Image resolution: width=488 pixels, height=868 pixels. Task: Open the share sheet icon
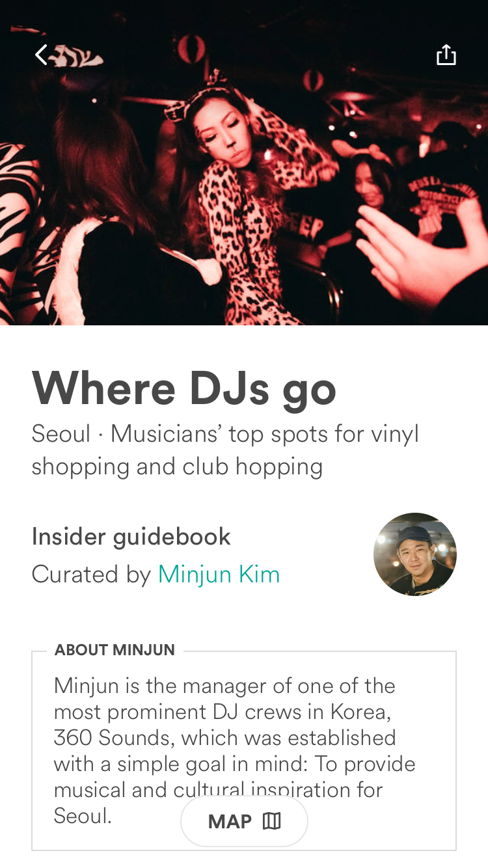tap(446, 55)
